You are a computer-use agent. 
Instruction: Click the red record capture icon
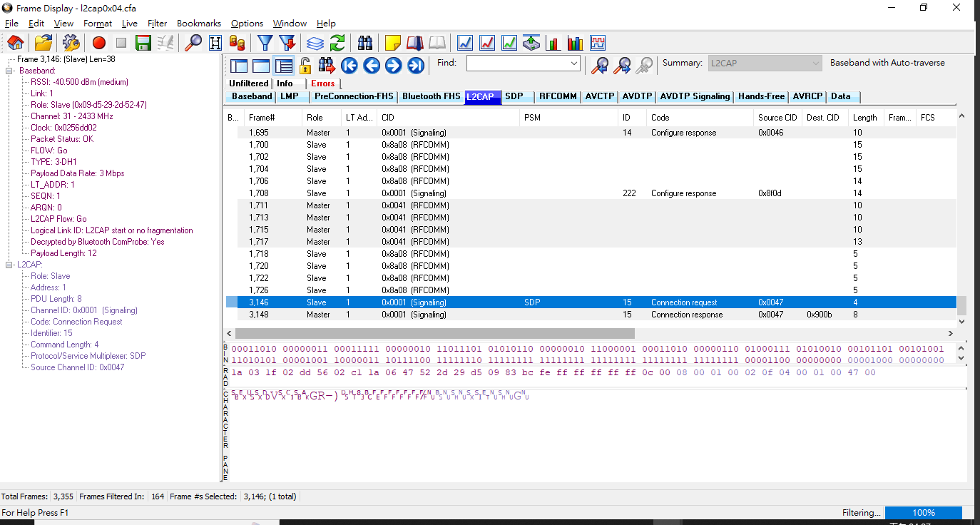tap(98, 43)
